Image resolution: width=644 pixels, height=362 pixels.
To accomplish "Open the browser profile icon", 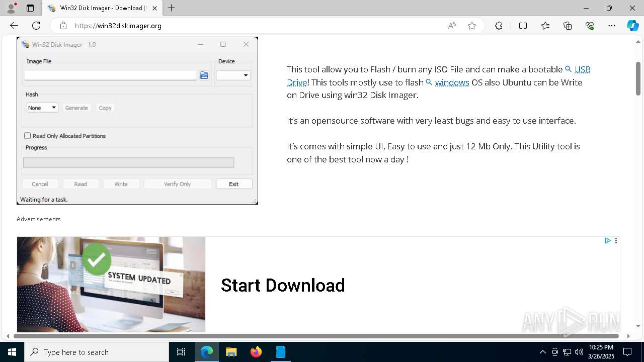I will click(11, 8).
